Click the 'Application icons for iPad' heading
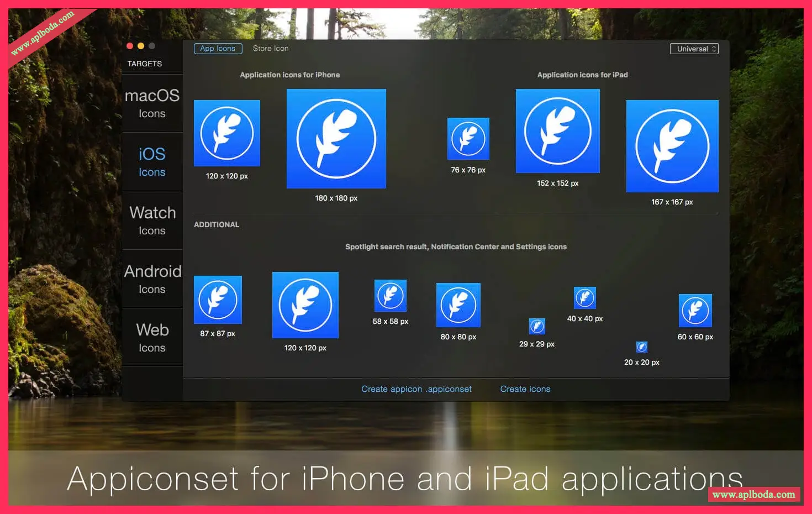The height and width of the screenshot is (514, 812). tap(583, 75)
